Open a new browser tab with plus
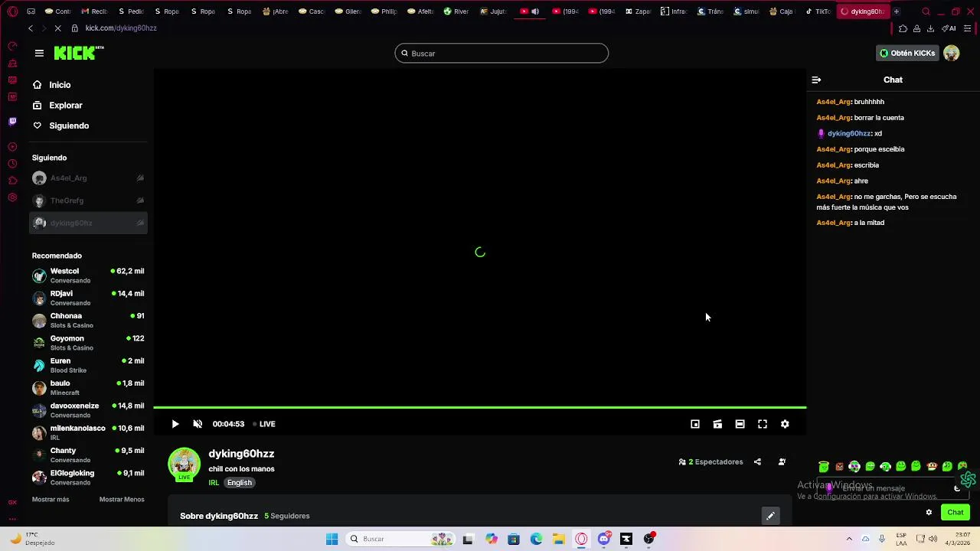 pos(897,11)
